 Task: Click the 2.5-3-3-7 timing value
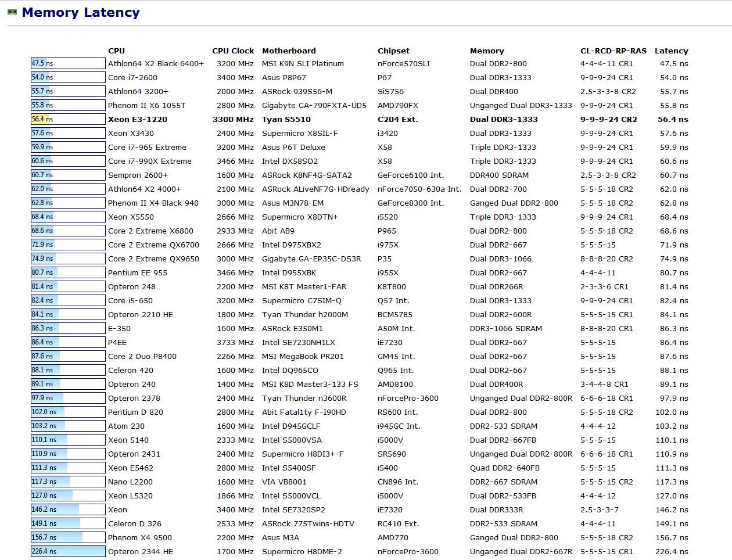pos(600,509)
